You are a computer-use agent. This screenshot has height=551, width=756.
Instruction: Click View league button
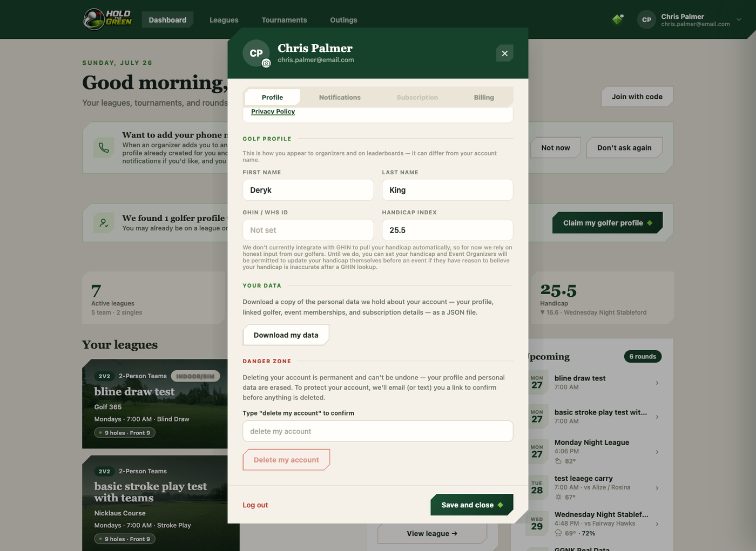click(432, 533)
